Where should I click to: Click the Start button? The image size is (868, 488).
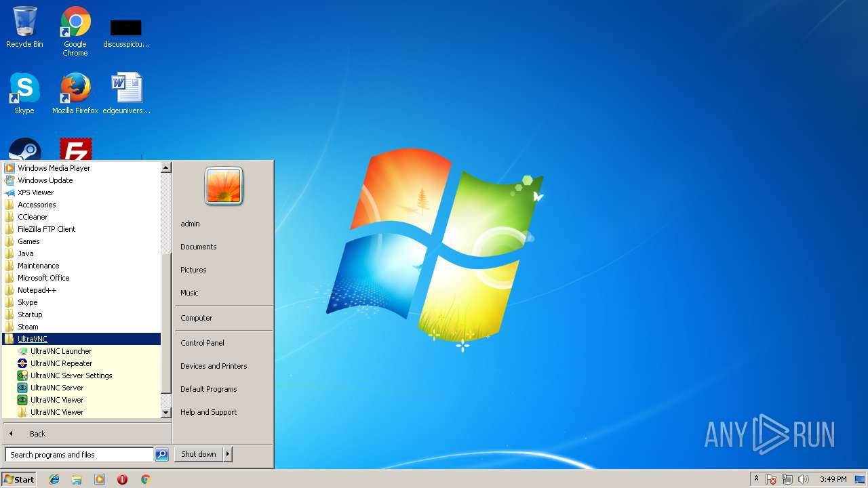tap(19, 479)
